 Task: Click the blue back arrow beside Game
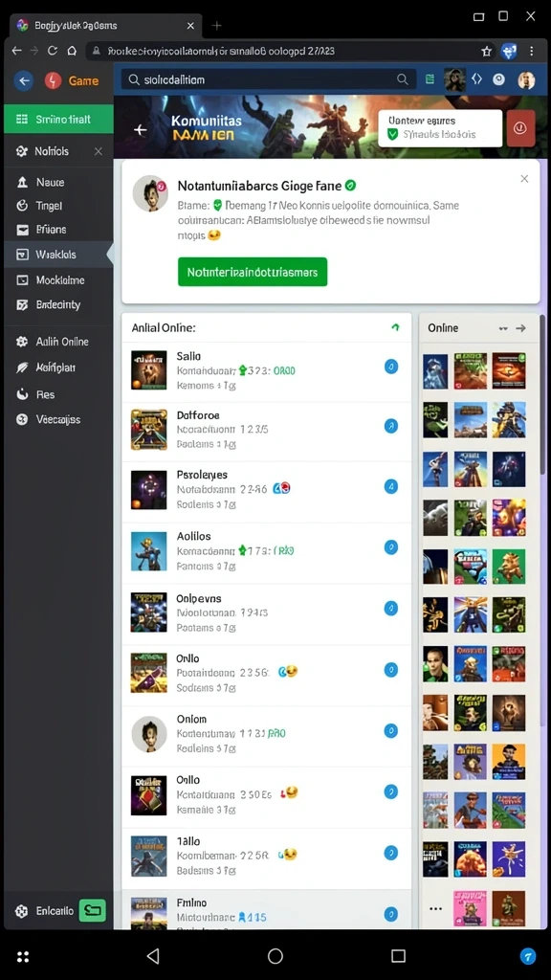pos(24,80)
